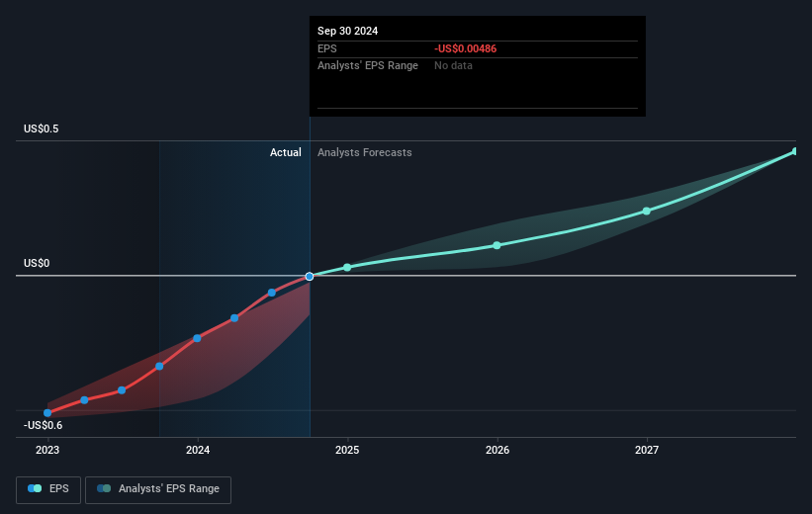
Task: Click the 2025 forecast EPS data point
Action: [x=347, y=267]
